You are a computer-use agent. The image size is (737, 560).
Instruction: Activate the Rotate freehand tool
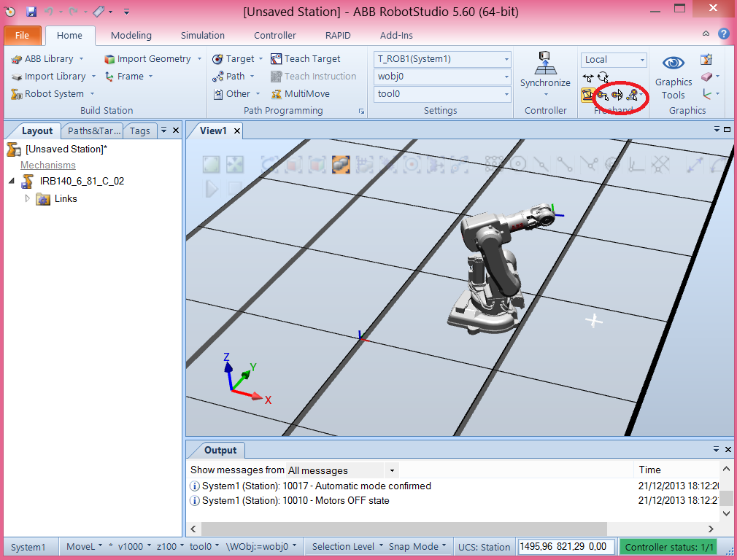[603, 78]
